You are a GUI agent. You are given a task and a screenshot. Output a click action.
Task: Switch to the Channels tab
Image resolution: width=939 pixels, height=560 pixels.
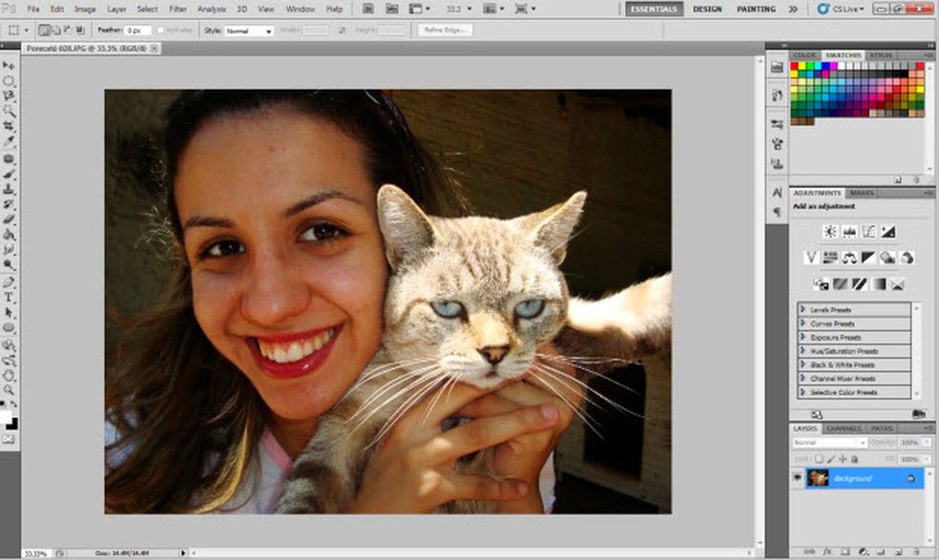pyautogui.click(x=844, y=428)
